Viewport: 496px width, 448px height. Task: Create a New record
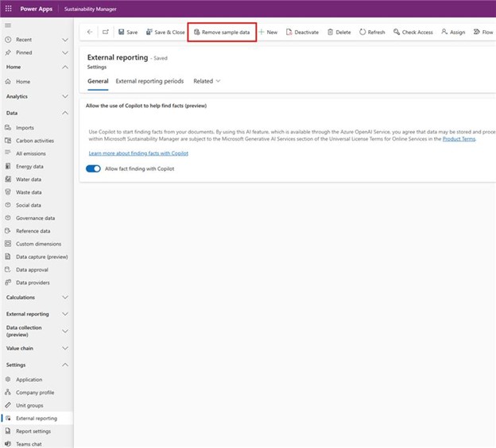(268, 32)
